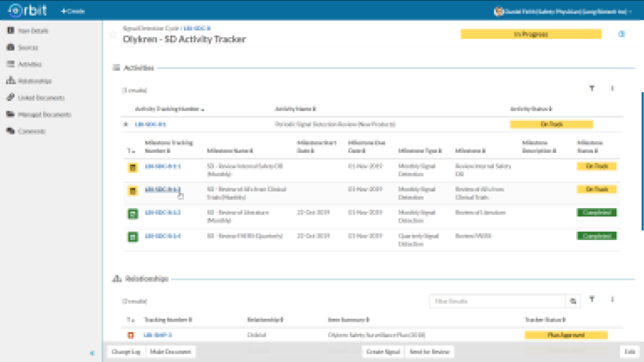Click the red icon of the first relationship row

click(x=131, y=336)
